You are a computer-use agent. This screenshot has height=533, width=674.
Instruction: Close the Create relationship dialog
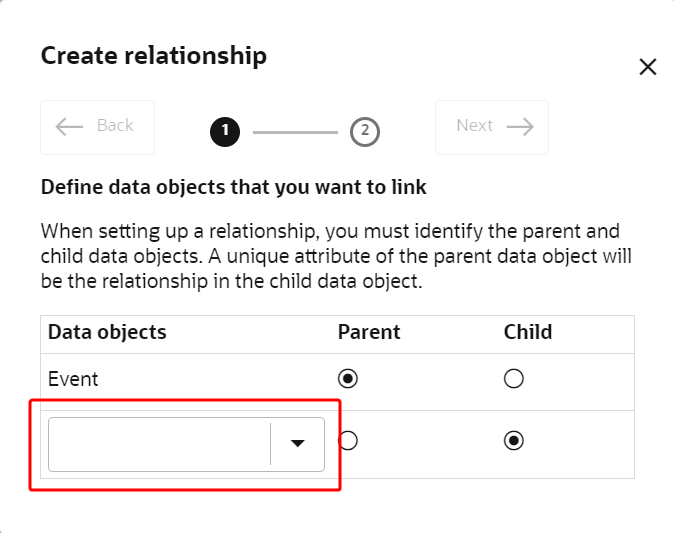point(648,67)
